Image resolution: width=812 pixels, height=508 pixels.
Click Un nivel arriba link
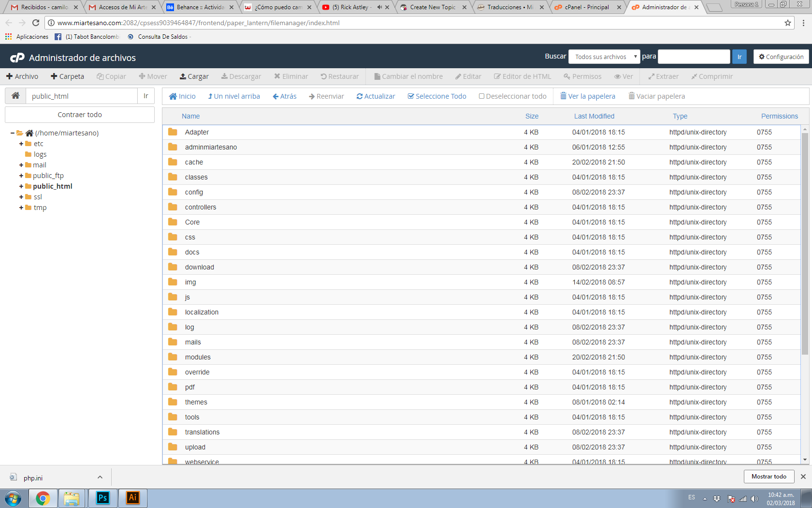(x=234, y=96)
